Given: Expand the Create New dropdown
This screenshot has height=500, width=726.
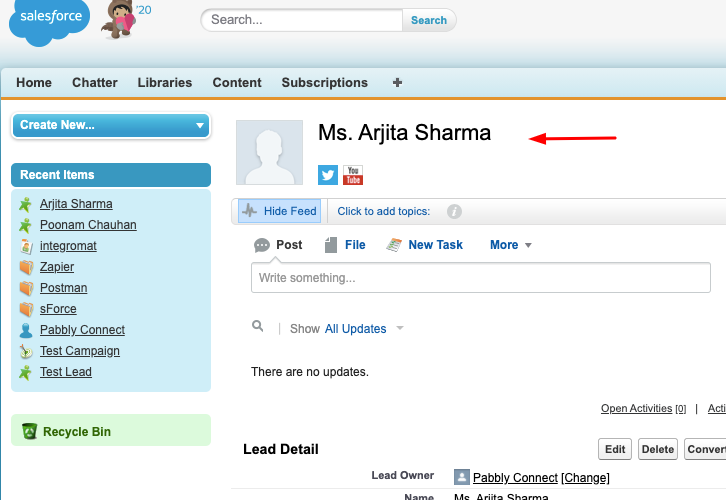Looking at the screenshot, I should (x=111, y=125).
